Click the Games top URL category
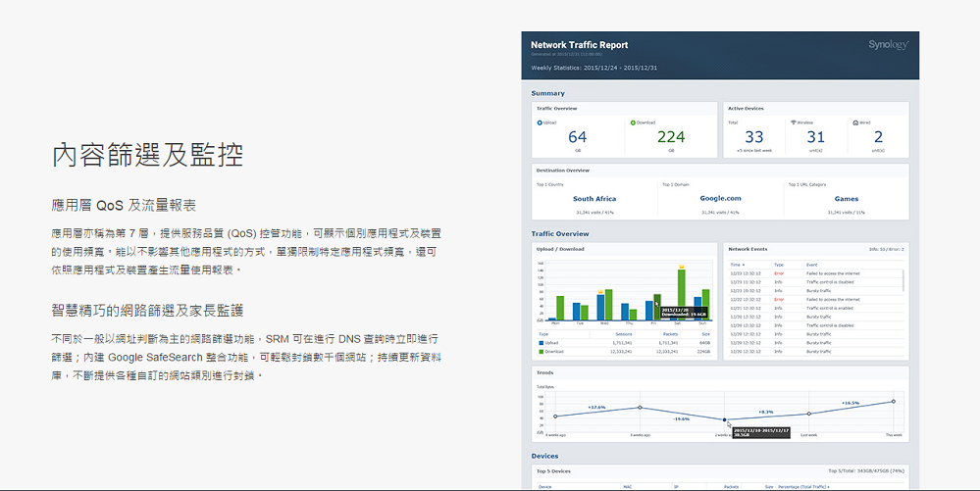 point(846,198)
